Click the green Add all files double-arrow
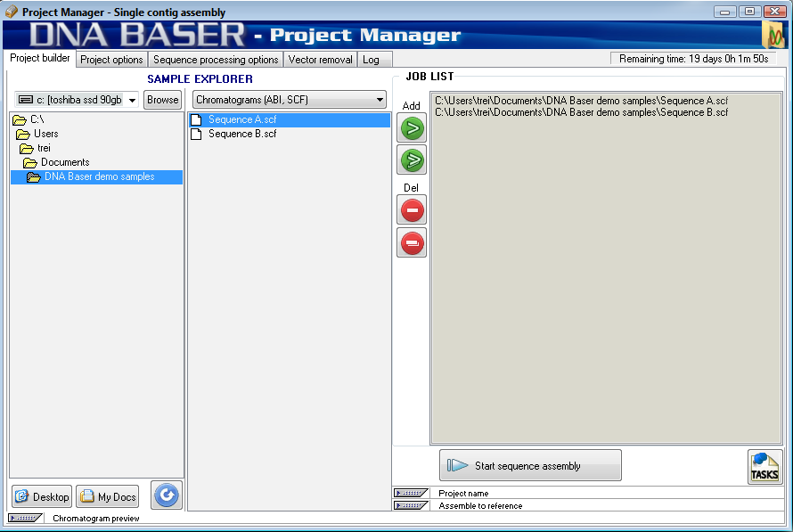 (413, 160)
